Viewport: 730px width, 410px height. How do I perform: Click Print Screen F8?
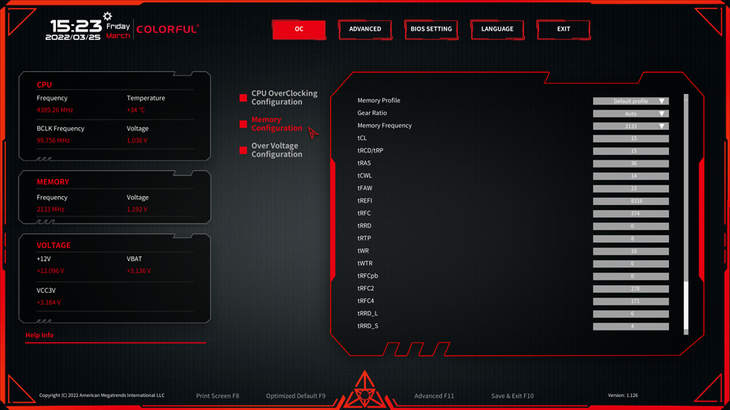click(217, 396)
